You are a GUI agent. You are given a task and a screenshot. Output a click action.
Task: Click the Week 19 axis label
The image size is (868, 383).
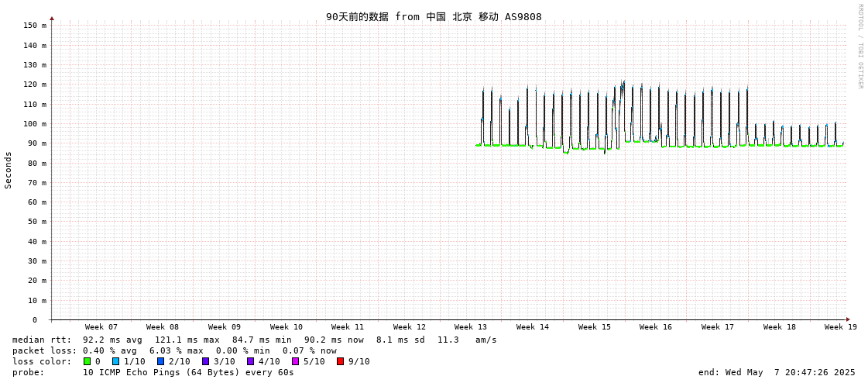pos(841,327)
